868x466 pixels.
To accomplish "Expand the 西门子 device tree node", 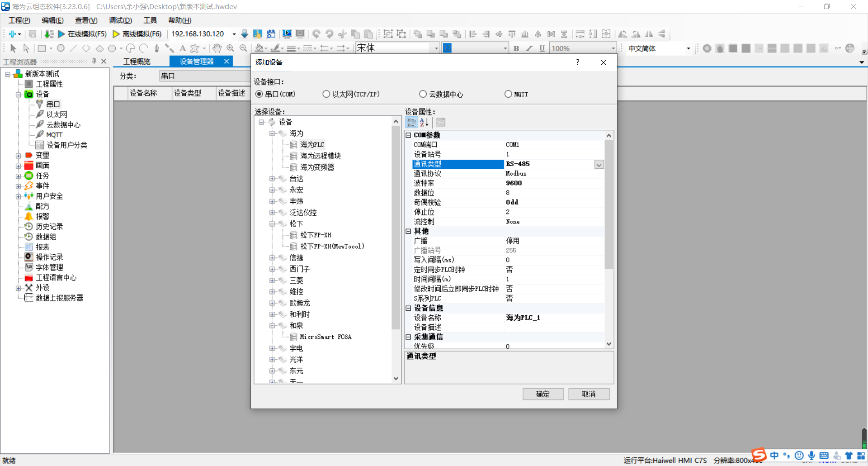I will point(272,269).
